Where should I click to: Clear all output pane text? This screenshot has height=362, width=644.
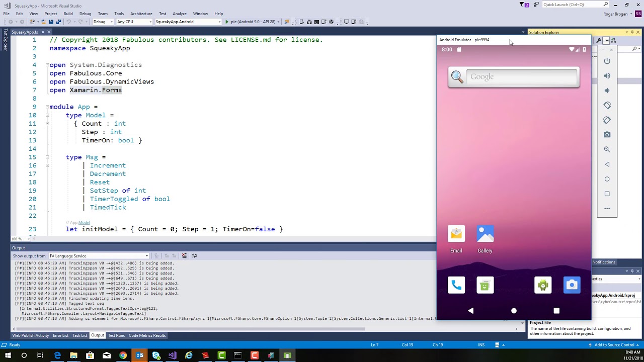184,256
